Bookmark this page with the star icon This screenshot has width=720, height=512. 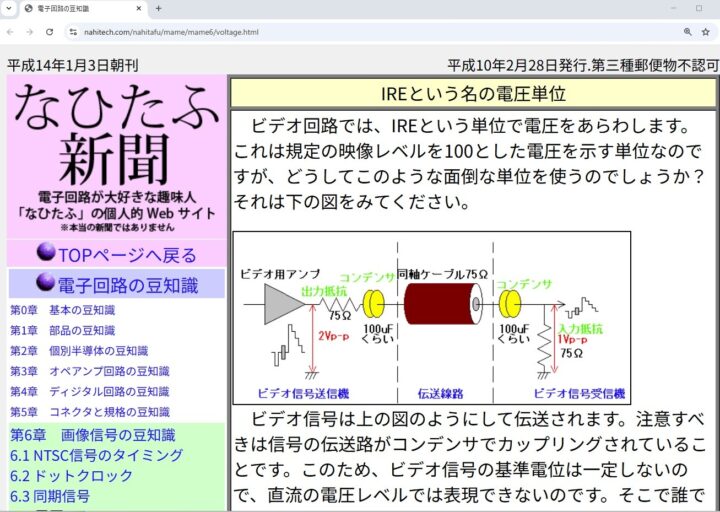pos(706,32)
